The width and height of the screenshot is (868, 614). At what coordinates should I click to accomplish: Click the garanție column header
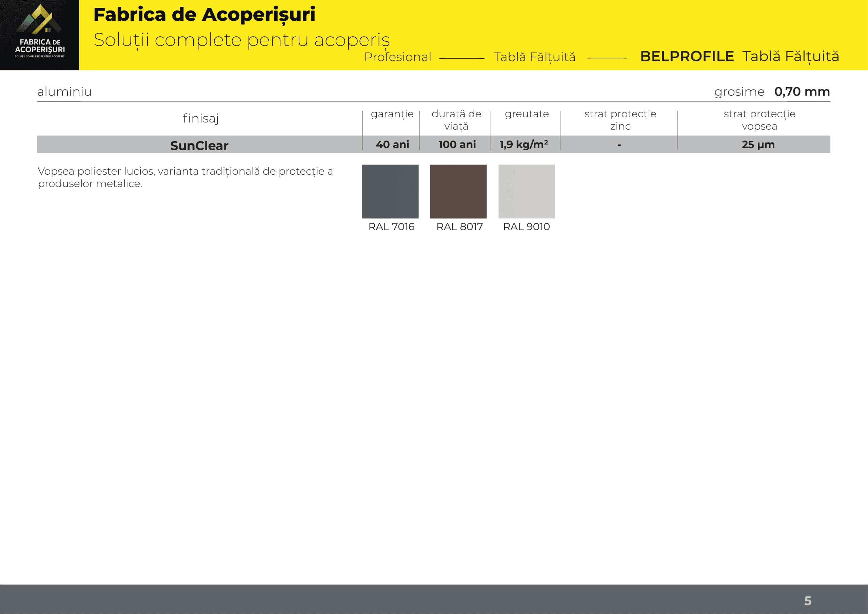tap(392, 114)
